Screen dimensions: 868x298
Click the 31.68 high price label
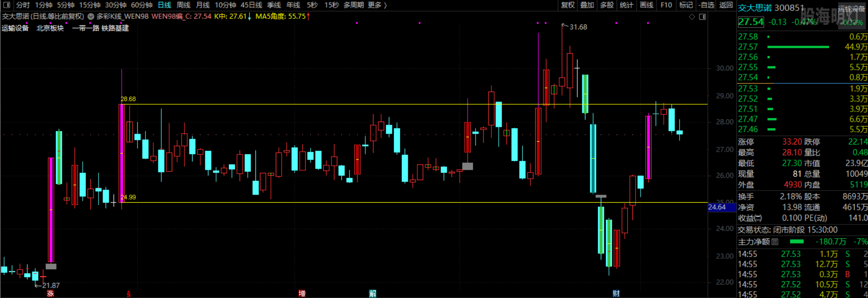(x=578, y=27)
